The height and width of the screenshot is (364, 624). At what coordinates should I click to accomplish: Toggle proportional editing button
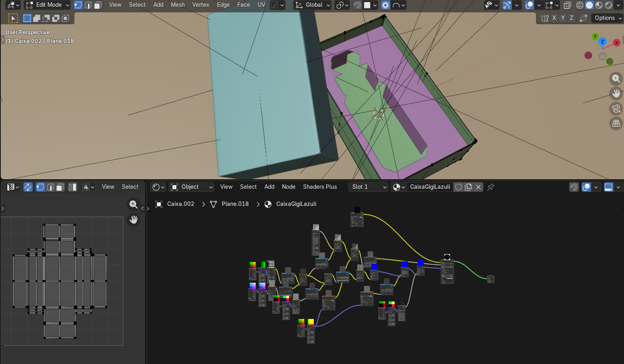coord(385,5)
